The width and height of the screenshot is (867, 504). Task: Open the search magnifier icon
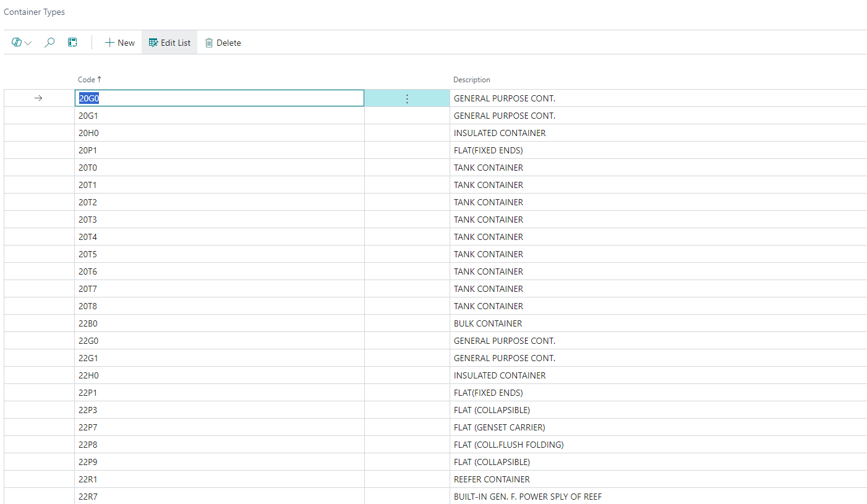tap(49, 42)
